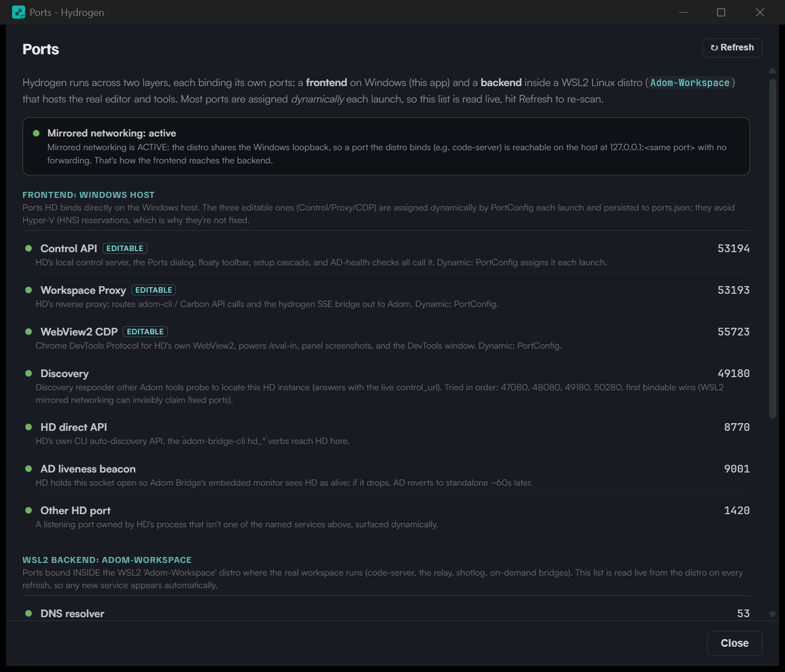The height and width of the screenshot is (672, 785).
Task: Click the Control API row title
Action: (x=68, y=248)
